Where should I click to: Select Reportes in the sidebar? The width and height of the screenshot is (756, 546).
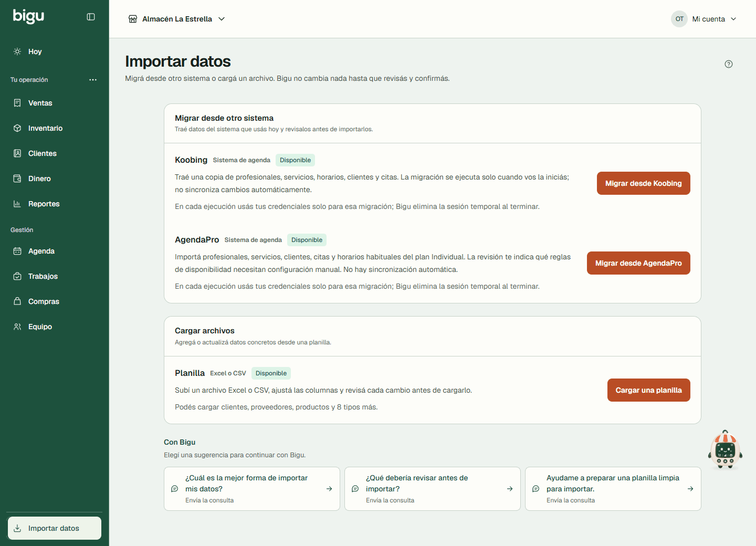coord(55,204)
